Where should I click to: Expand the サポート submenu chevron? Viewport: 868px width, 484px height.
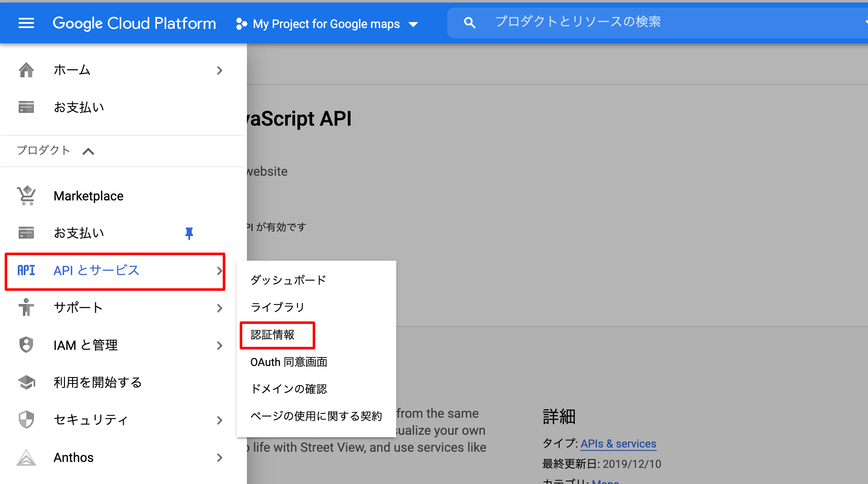[219, 308]
